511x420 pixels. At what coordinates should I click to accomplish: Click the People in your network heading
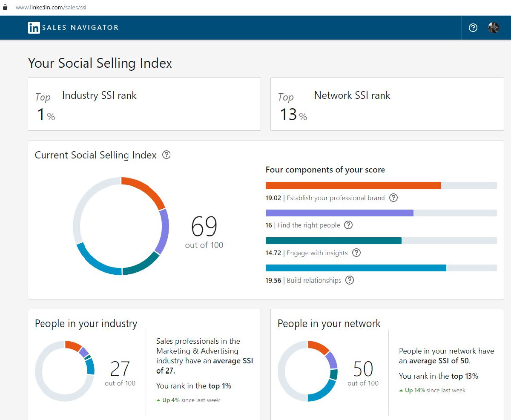tap(329, 324)
